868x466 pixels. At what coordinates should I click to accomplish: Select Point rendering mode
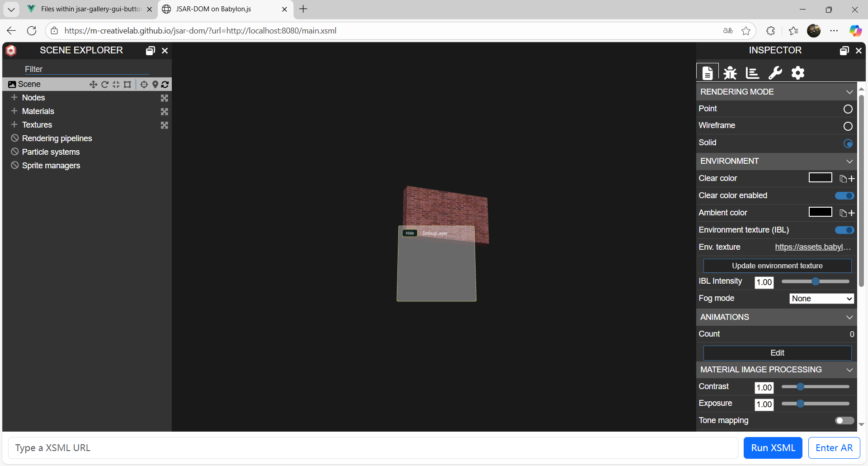pyautogui.click(x=848, y=109)
